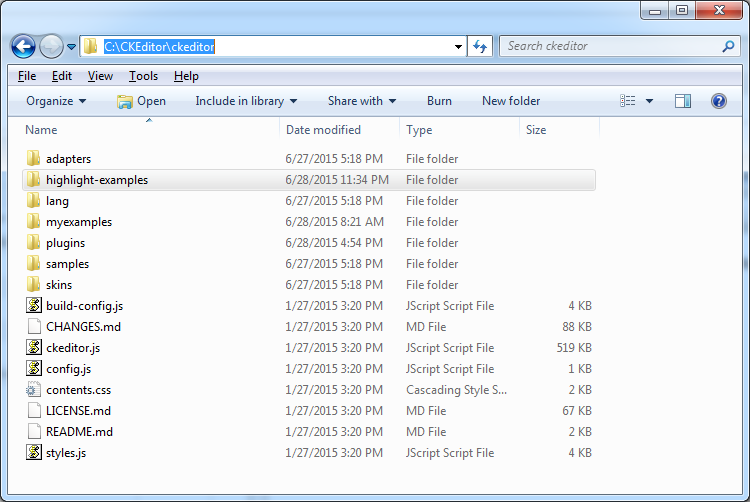The image size is (750, 502).
Task: Select the plugins folder name
Action: click(x=66, y=243)
